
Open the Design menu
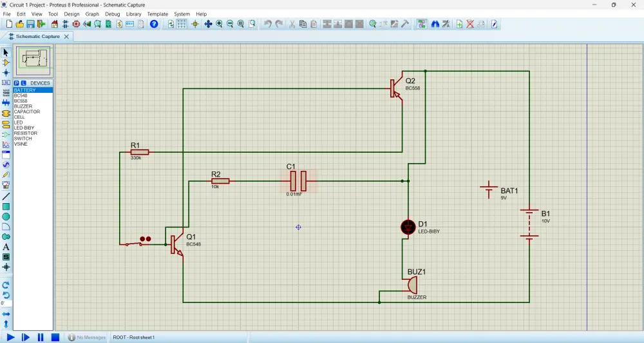pos(71,14)
